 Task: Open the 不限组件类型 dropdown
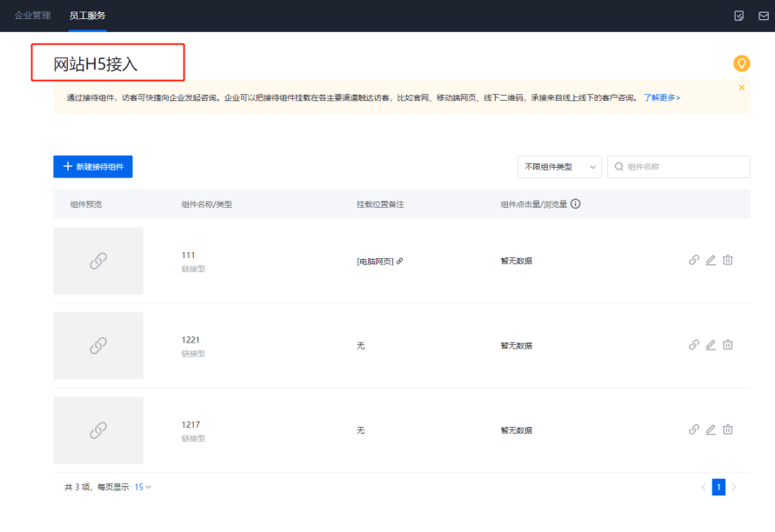click(559, 167)
